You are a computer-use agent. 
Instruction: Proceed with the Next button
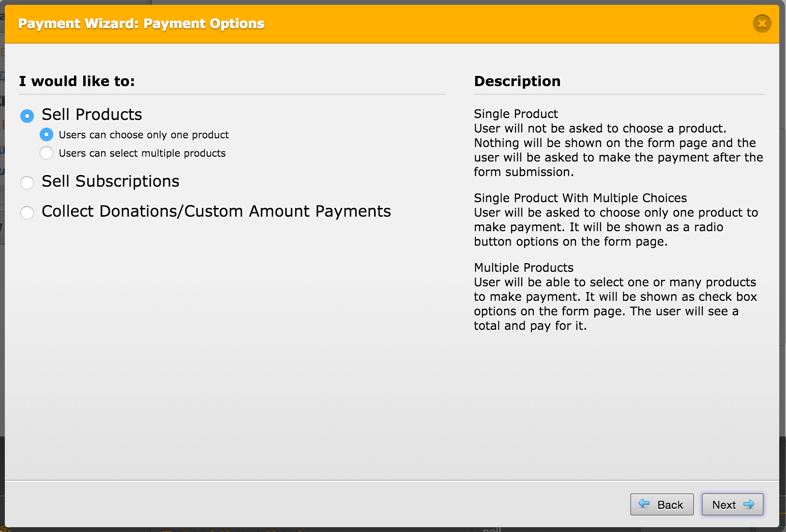pos(732,504)
